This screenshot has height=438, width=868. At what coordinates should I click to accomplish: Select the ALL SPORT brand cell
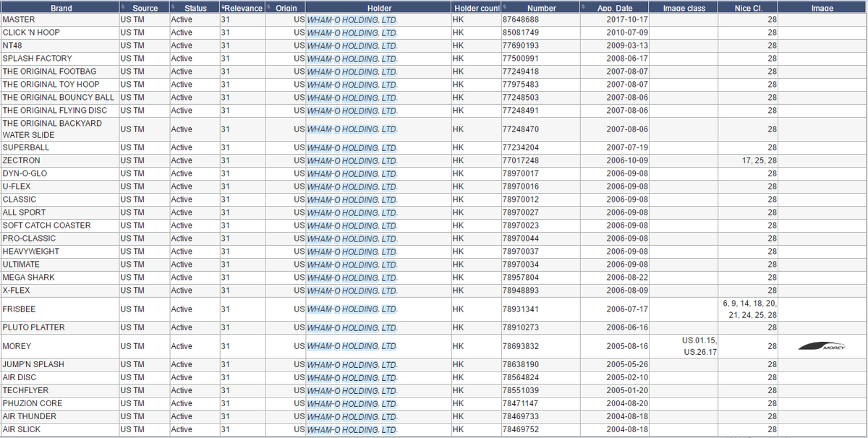point(60,212)
